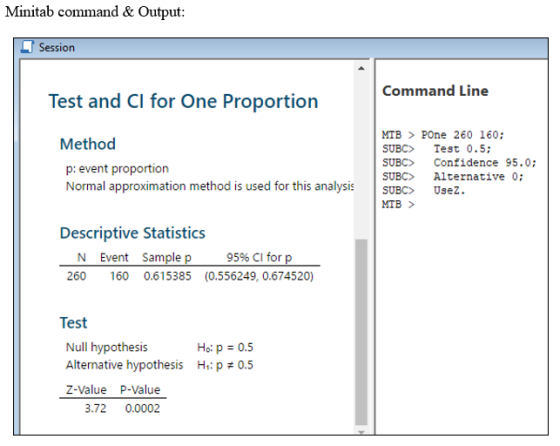Click the Session window title text
The height and width of the screenshot is (446, 560).
click(57, 47)
